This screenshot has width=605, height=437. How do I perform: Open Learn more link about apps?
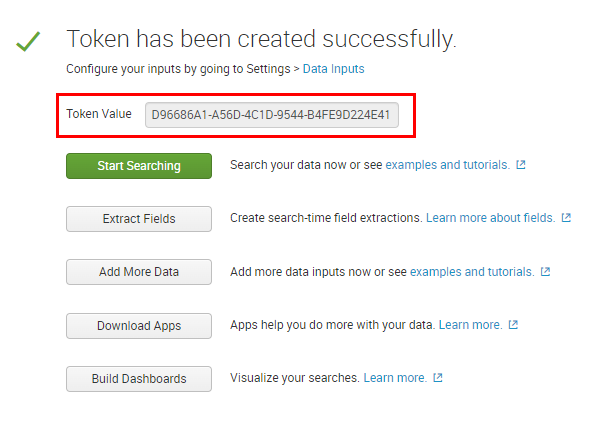(470, 325)
